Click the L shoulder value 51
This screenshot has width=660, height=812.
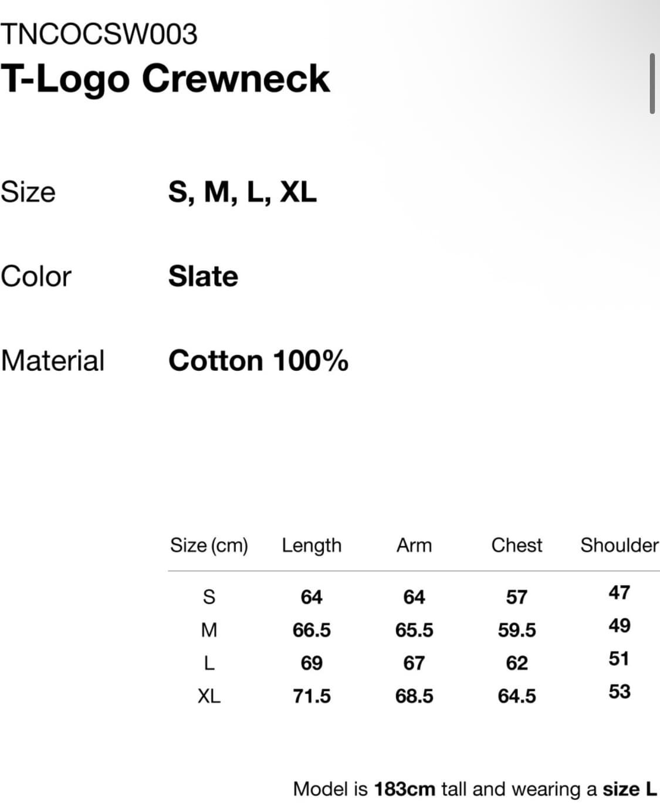[619, 658]
